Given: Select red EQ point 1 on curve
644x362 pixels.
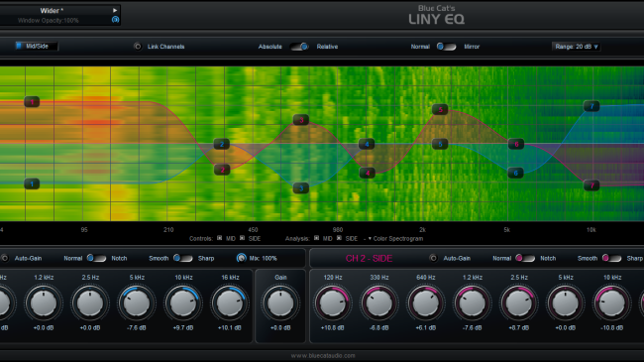Looking at the screenshot, I should 32,101.
